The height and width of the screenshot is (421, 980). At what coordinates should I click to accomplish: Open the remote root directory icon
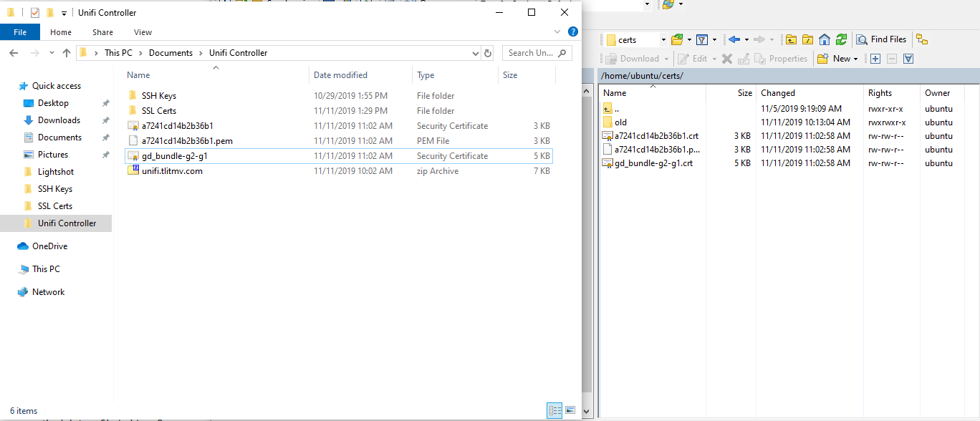pyautogui.click(x=807, y=39)
